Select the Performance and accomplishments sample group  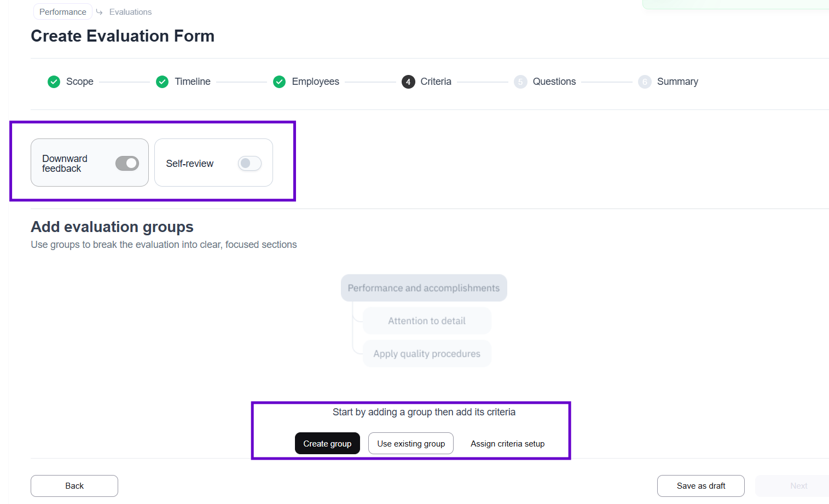click(x=424, y=288)
